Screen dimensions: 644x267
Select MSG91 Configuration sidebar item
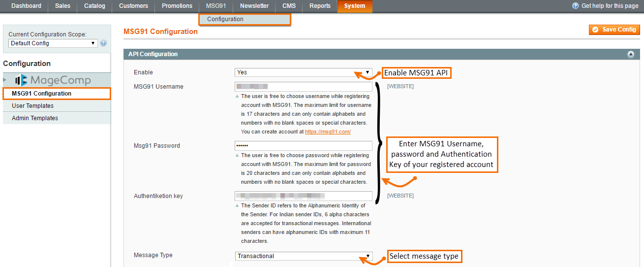41,94
